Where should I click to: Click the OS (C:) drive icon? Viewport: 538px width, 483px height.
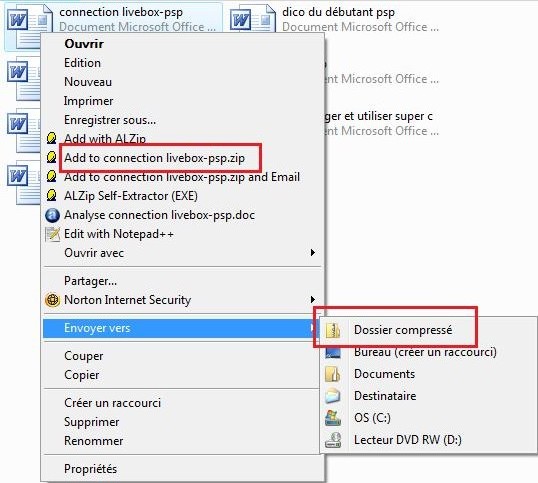(333, 418)
